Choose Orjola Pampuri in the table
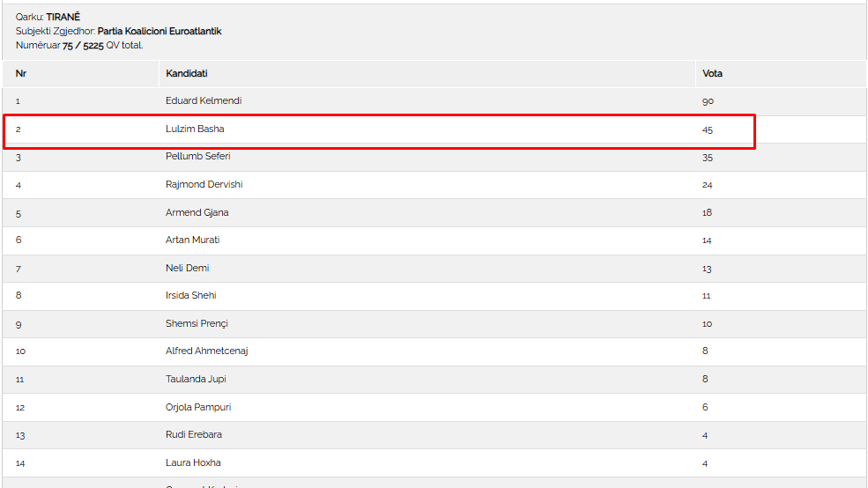Image resolution: width=868 pixels, height=488 pixels. pos(198,407)
